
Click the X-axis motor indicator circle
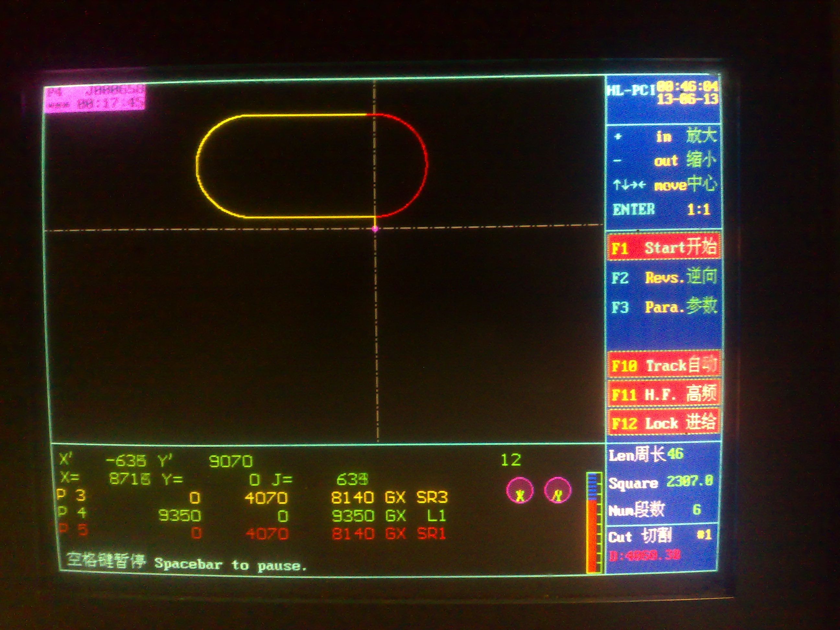[519, 490]
